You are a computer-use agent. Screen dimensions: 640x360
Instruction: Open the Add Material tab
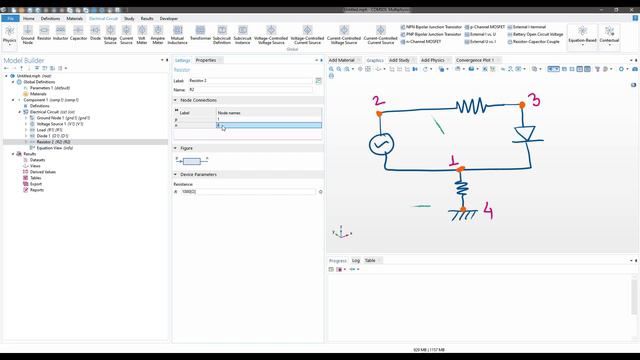point(342,60)
